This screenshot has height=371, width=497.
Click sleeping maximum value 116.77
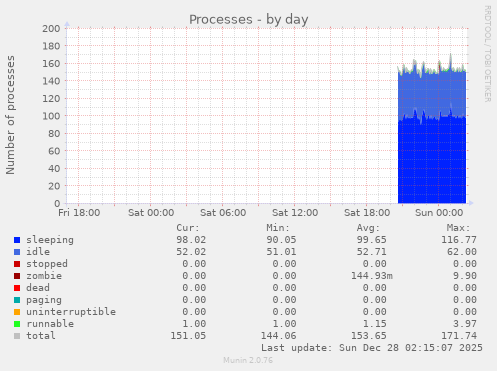[459, 240]
